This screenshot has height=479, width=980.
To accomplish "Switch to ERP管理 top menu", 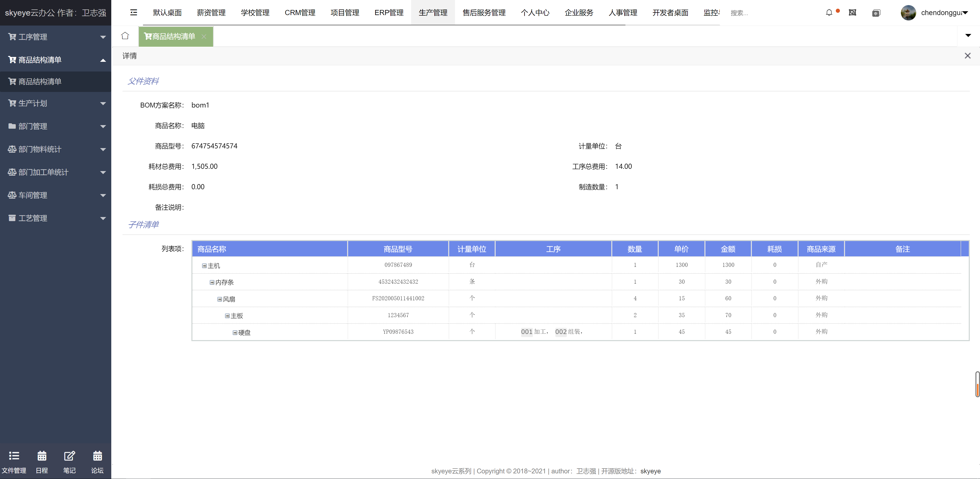I will tap(389, 13).
